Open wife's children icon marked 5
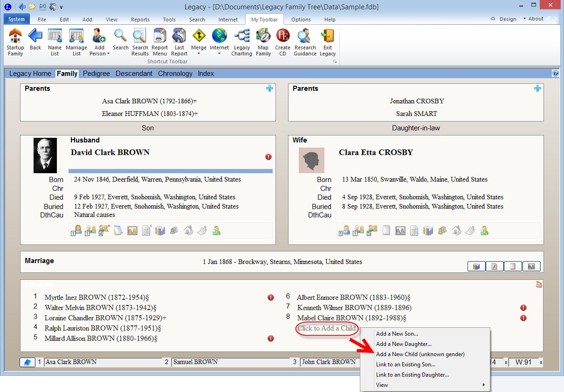The width and height of the screenshot is (564, 392). 372,230
